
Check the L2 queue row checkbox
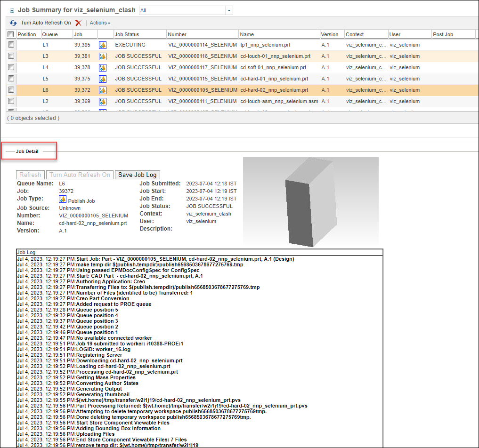pyautogui.click(x=11, y=101)
